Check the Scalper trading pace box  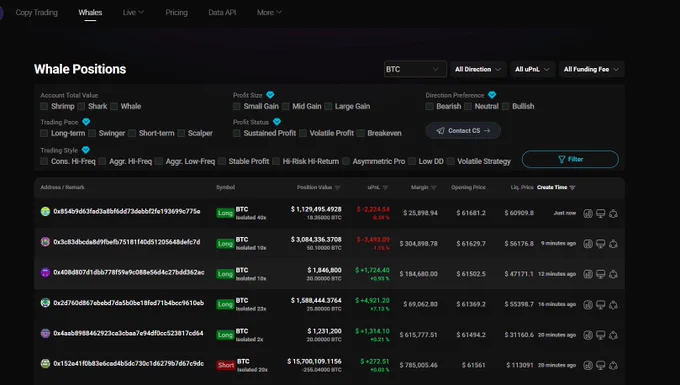(181, 133)
